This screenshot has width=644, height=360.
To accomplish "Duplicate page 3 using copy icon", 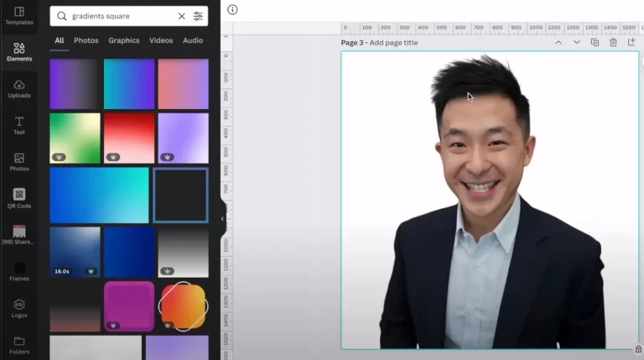I will coord(595,42).
